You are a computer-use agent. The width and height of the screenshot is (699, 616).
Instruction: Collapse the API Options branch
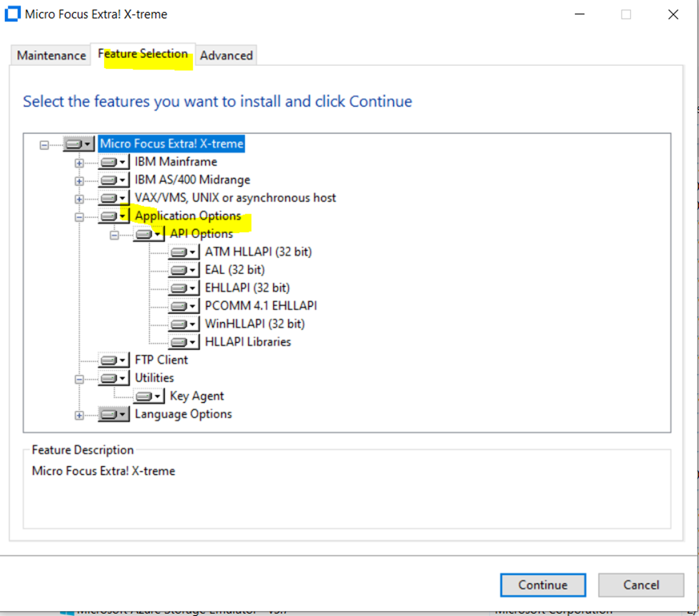point(115,233)
